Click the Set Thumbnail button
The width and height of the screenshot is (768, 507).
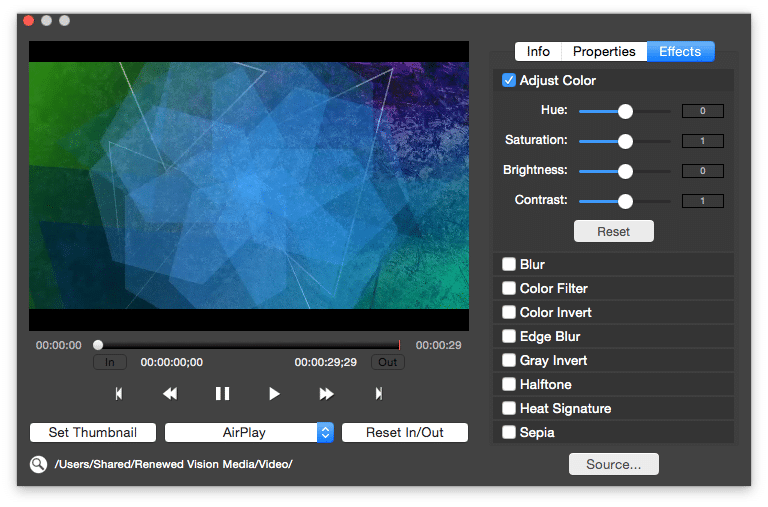(x=93, y=433)
